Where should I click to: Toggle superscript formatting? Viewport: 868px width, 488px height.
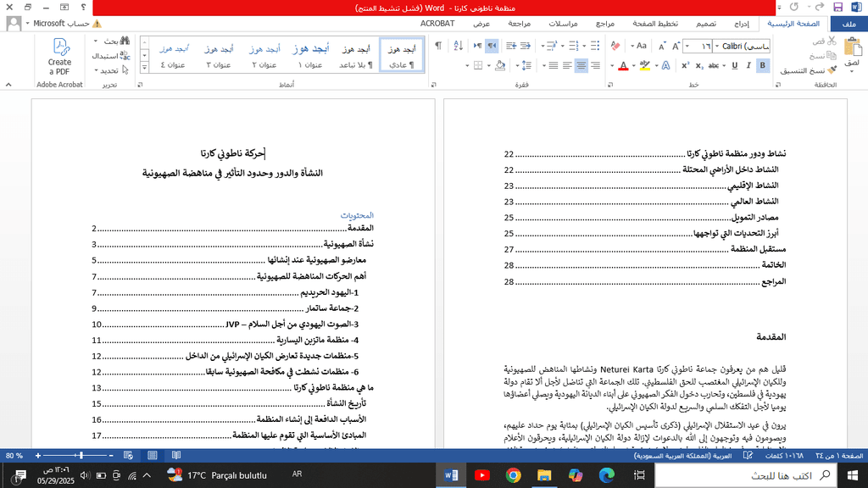pyautogui.click(x=685, y=65)
